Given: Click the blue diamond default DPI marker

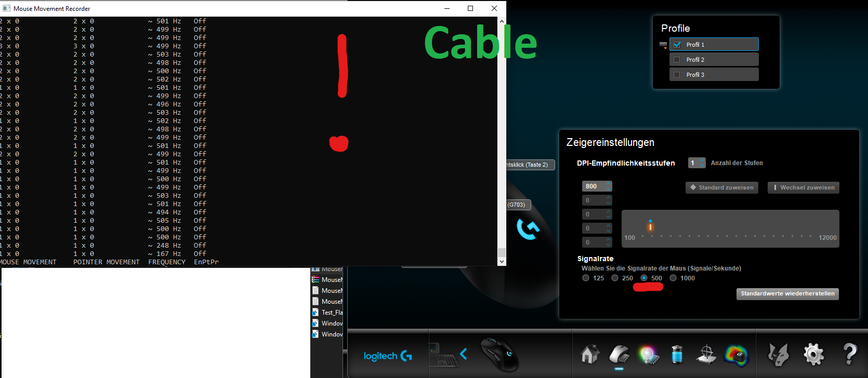Looking at the screenshot, I should click(x=650, y=221).
